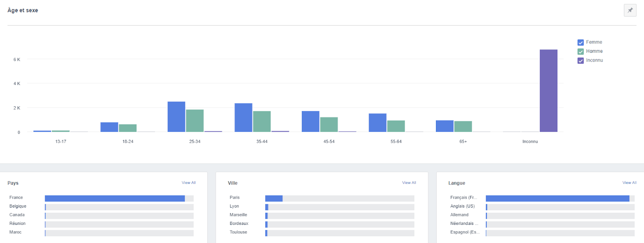Click the 4 K y-axis label

[x=17, y=84]
